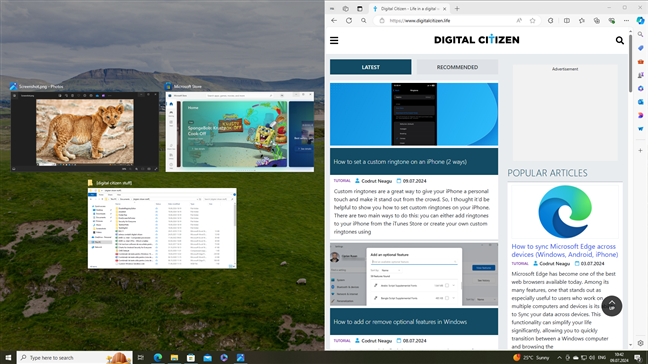Click the page vertical scrollbar thumb
The width and height of the screenshot is (648, 364).
(630, 63)
